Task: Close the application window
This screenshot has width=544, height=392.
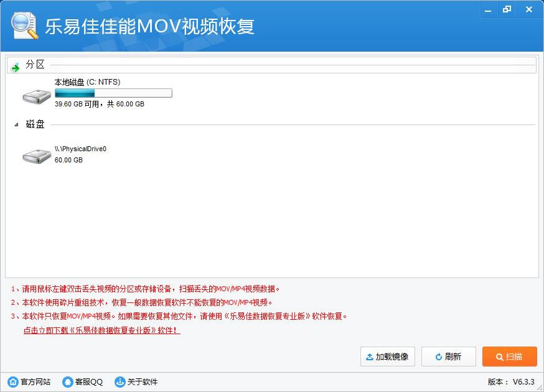Action: [528, 10]
